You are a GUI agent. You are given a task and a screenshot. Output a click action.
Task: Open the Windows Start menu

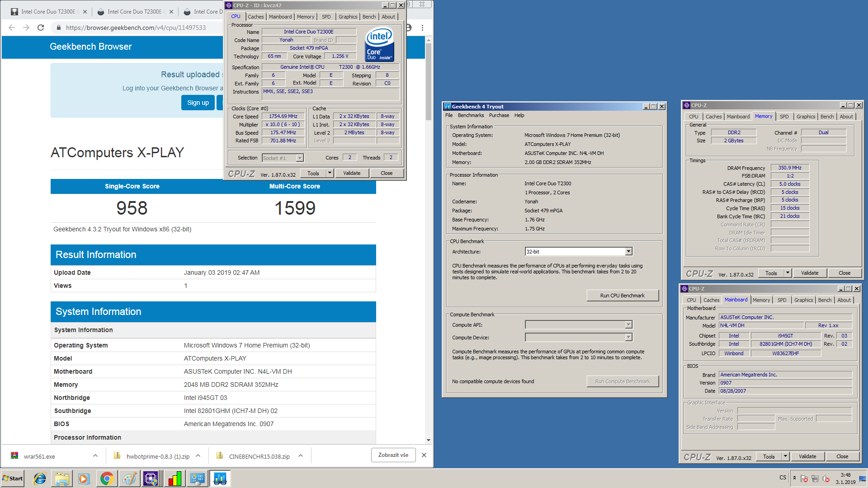[x=13, y=479]
